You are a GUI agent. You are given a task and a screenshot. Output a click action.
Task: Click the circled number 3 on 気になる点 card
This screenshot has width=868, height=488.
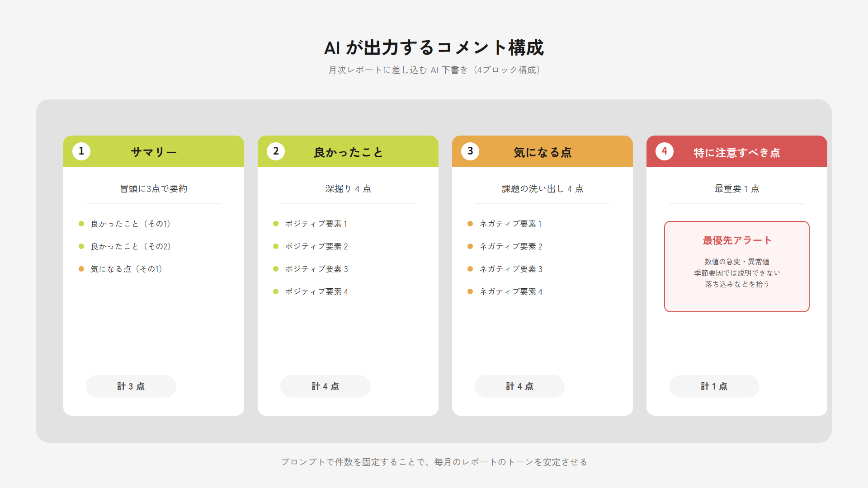pos(470,151)
